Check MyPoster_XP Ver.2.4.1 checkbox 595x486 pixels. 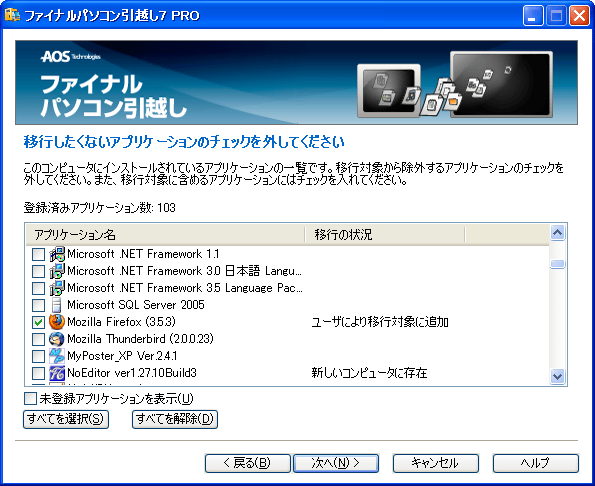pos(38,356)
